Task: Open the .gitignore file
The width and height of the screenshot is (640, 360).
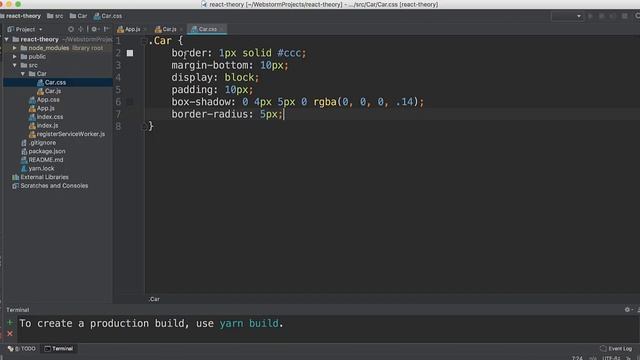Action: [x=38, y=143]
